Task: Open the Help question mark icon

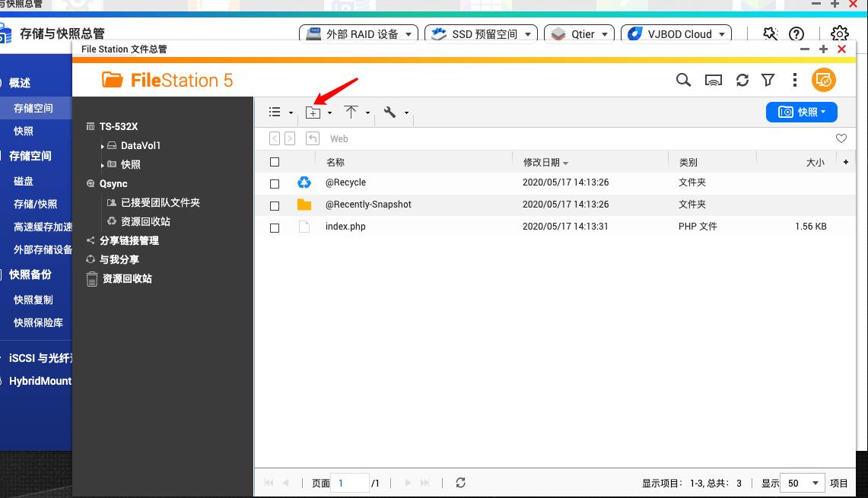Action: click(x=796, y=33)
